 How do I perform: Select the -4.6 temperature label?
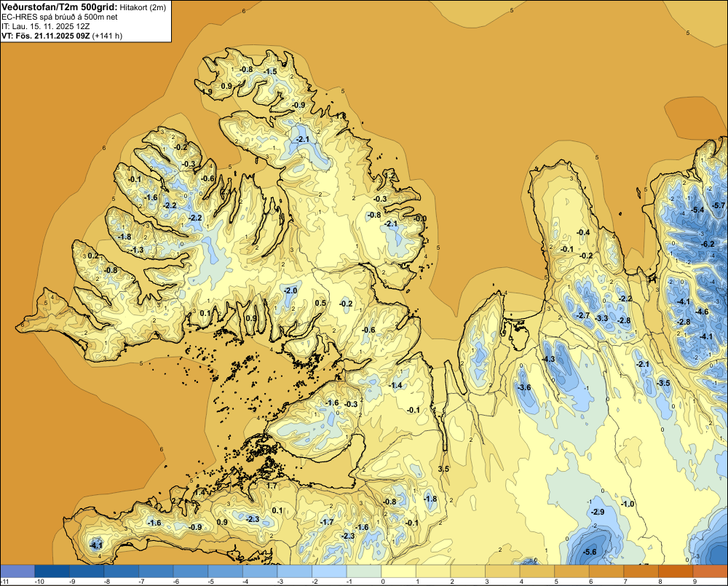702,312
